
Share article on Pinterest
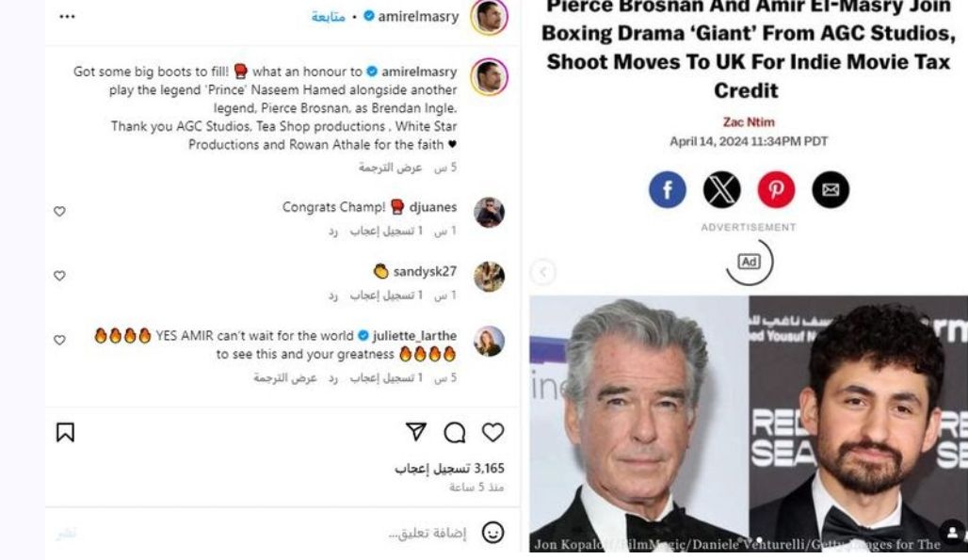pos(776,189)
